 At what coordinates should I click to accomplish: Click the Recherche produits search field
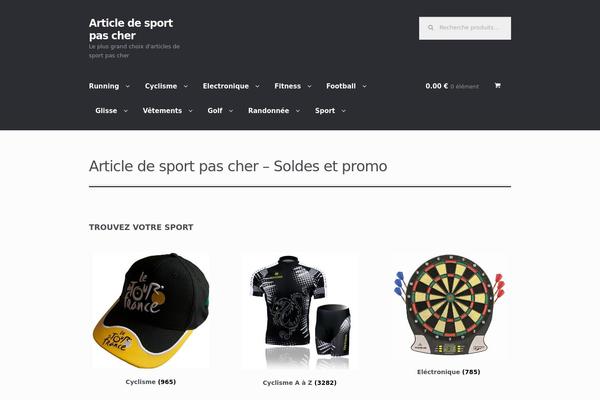pos(465,28)
